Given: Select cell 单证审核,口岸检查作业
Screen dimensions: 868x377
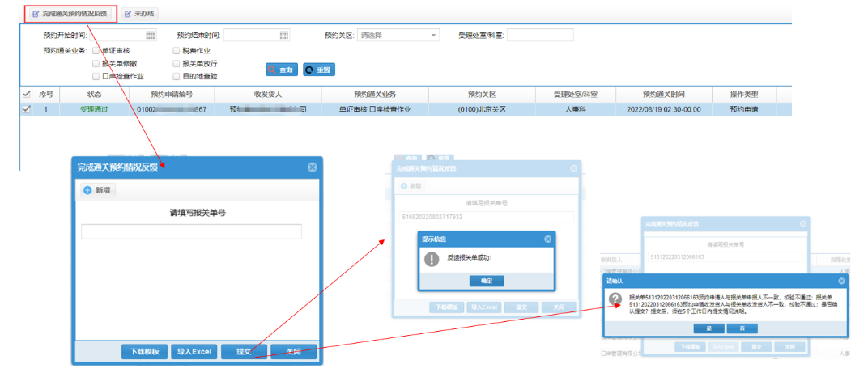Looking at the screenshot, I should click(x=376, y=109).
